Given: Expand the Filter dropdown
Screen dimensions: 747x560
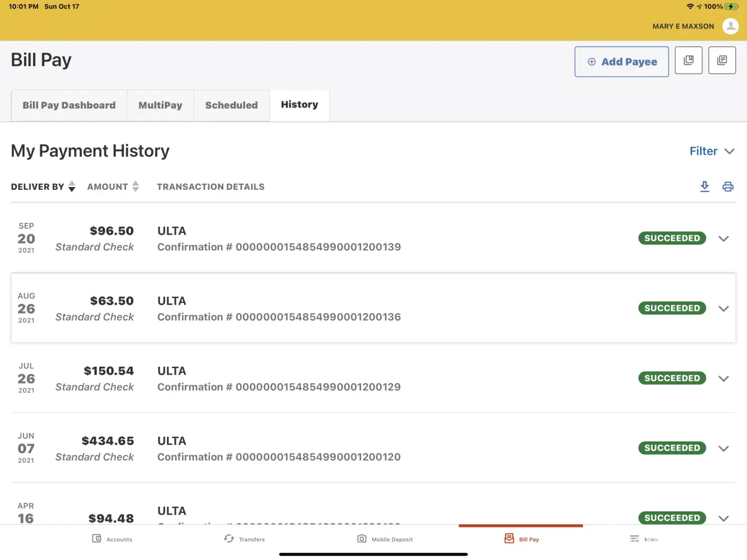Looking at the screenshot, I should pos(712,151).
